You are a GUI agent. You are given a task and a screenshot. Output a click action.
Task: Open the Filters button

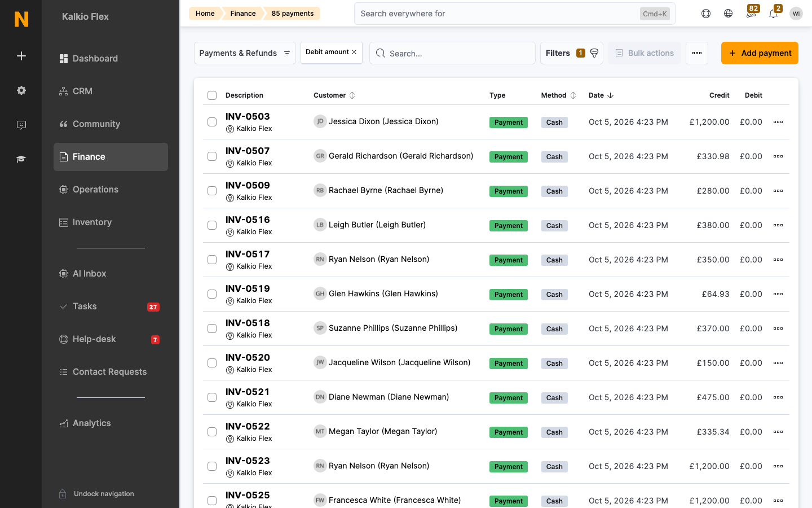[572, 53]
